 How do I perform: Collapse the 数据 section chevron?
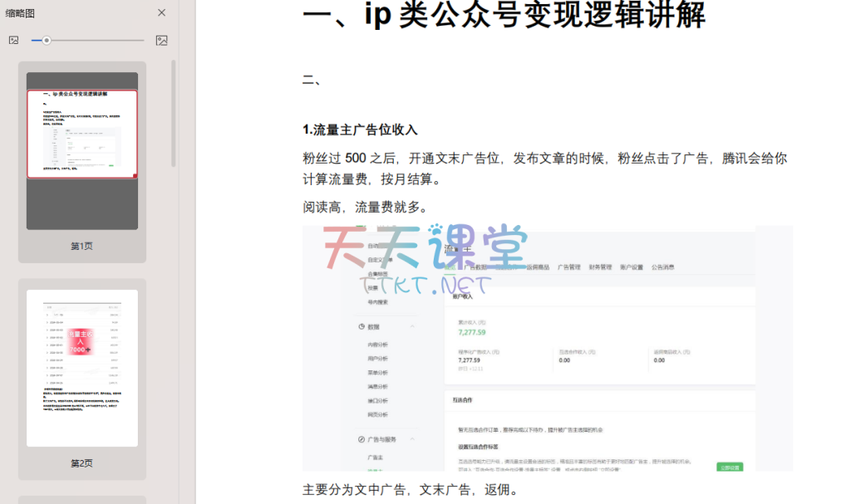[x=413, y=327]
